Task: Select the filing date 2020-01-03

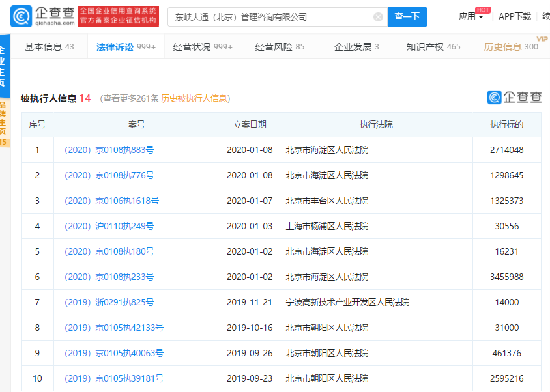Action: (250, 226)
